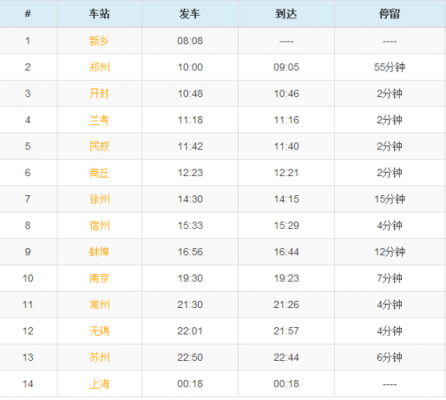
Task: Click the 车站 column header
Action: (99, 14)
